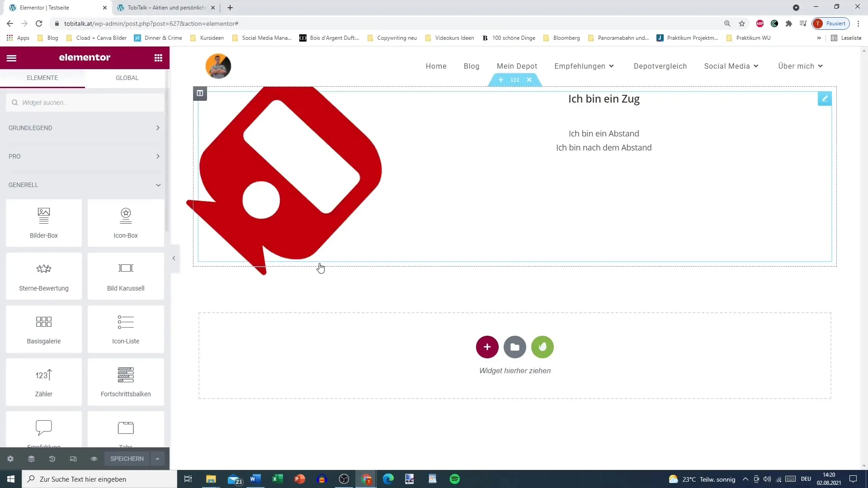868x488 pixels.
Task: Open Chrome extensions puzzle icon
Action: point(789,23)
